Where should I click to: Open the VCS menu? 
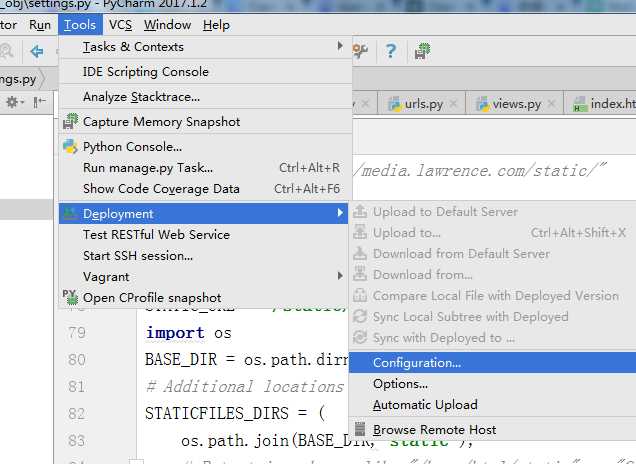[120, 25]
